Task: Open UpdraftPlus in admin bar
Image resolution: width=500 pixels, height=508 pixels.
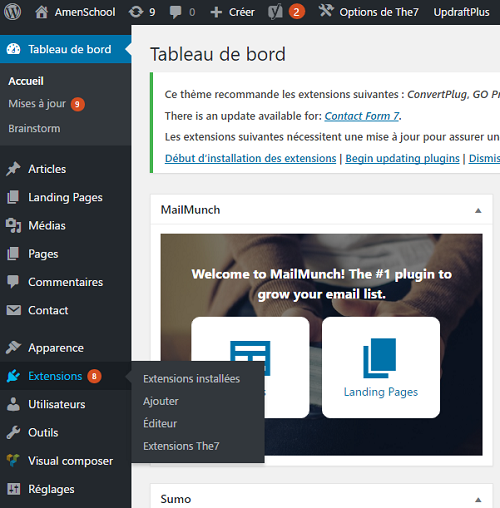Action: point(461,12)
